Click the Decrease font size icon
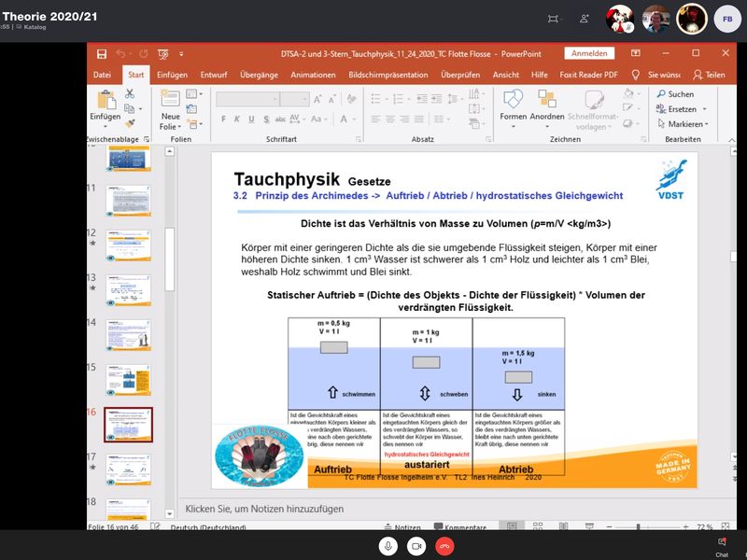747x560 pixels. pyautogui.click(x=332, y=99)
